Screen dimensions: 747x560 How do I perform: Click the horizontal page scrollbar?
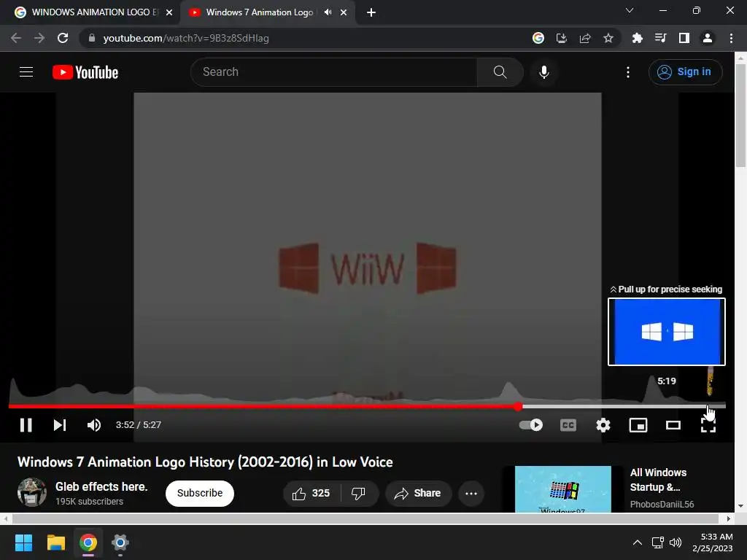coord(365,518)
